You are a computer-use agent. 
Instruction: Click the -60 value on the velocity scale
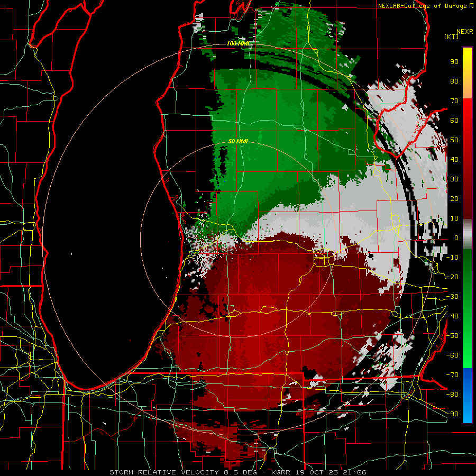(x=452, y=355)
